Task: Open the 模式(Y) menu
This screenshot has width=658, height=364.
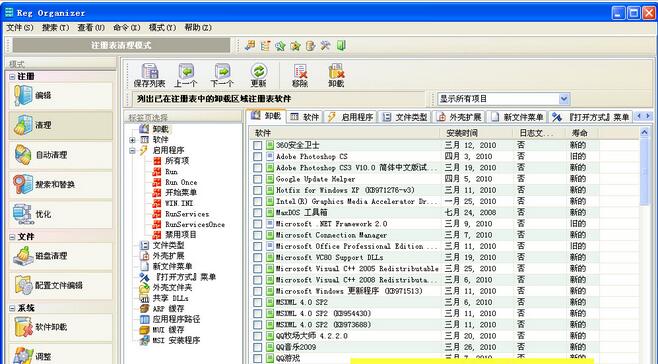Action: [x=162, y=28]
